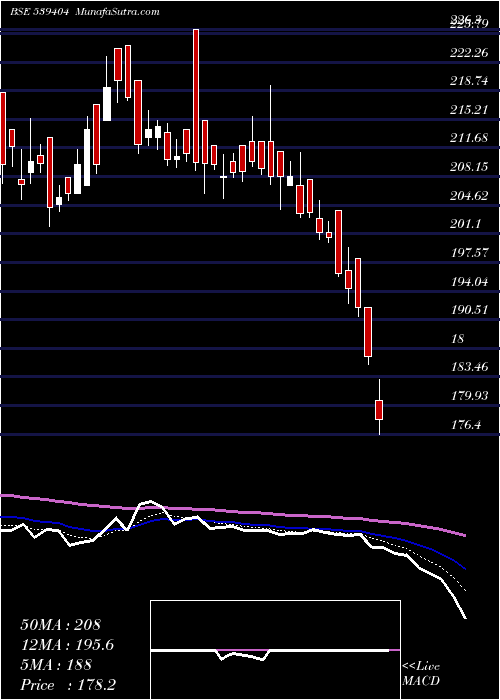Click the 201.1 price axis label
Viewport: 500px width, 700px height.
point(464,224)
